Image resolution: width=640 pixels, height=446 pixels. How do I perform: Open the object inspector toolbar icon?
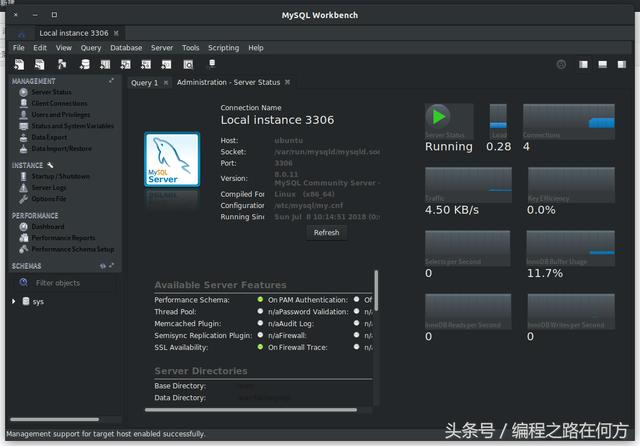pyautogui.click(x=62, y=64)
